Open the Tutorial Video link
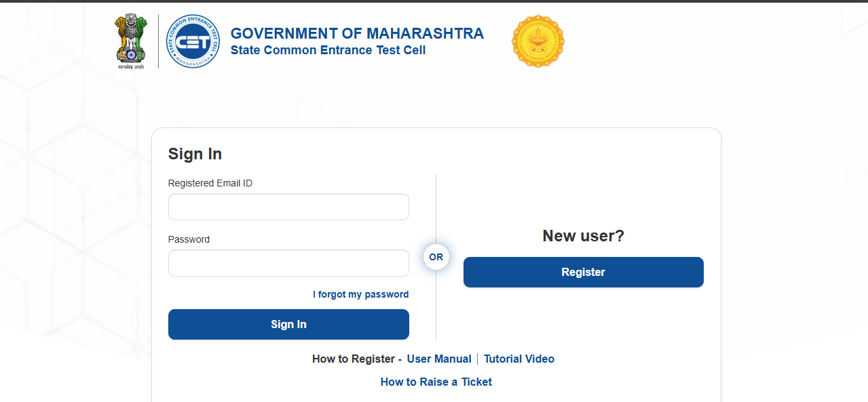The width and height of the screenshot is (868, 402). [518, 359]
